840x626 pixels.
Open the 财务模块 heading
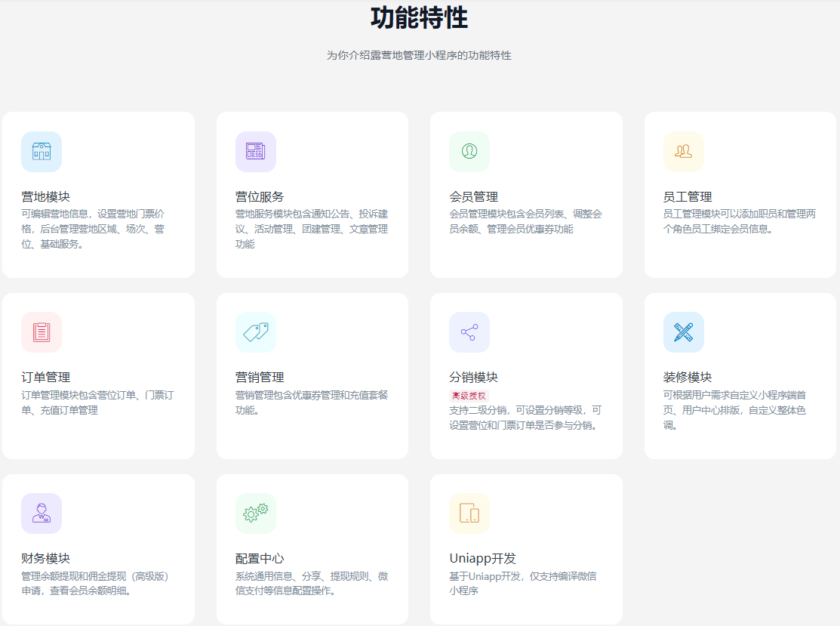pyautogui.click(x=45, y=559)
